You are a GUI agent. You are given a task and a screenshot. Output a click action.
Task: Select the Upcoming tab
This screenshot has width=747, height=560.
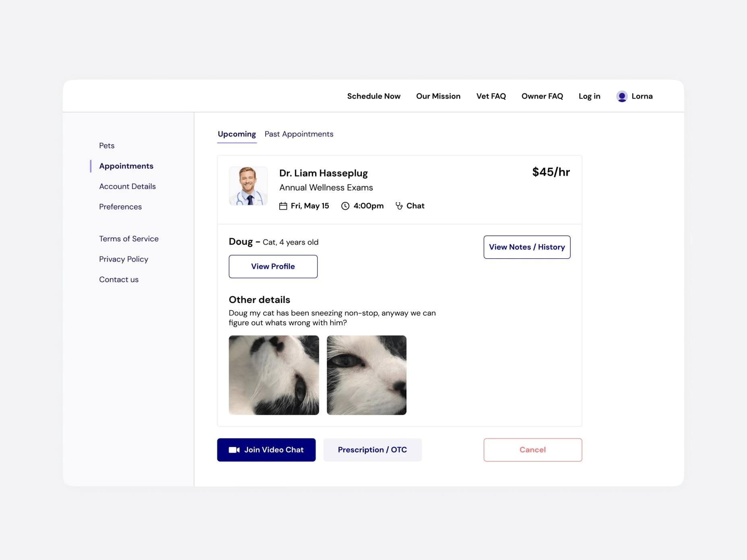point(237,134)
